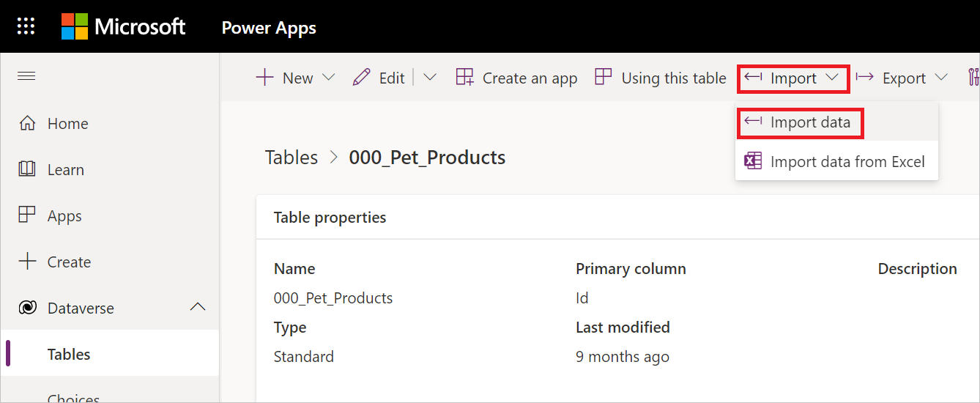This screenshot has height=403, width=980.
Task: Click the Dataverse swirl icon
Action: pos(27,308)
